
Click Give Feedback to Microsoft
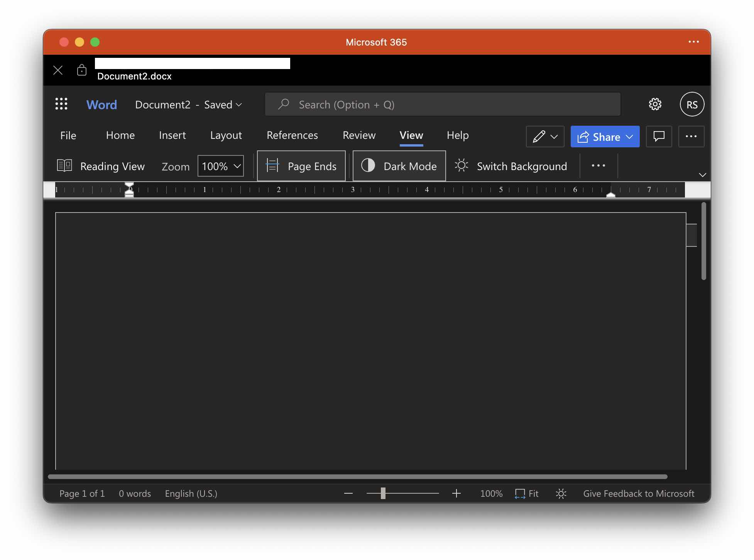639,493
